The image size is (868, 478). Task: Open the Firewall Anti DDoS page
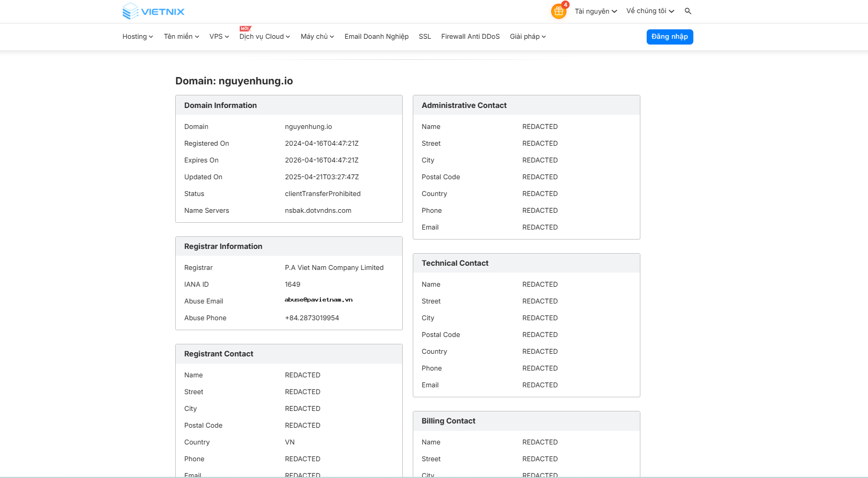coord(470,37)
